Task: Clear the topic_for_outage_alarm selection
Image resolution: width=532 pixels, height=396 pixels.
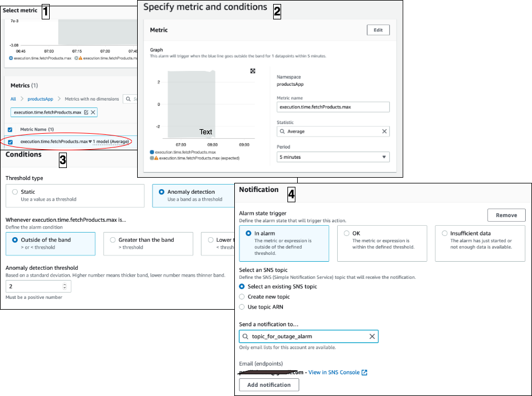Action: [x=372, y=336]
